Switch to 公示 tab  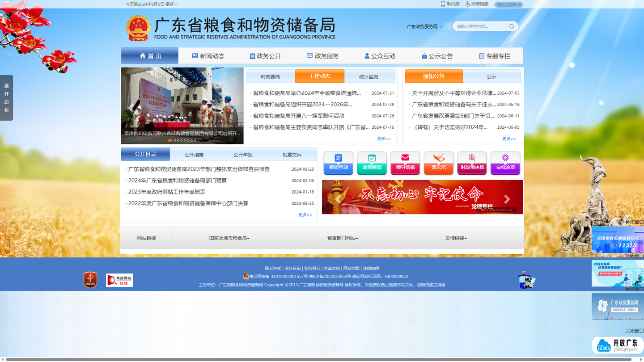(x=491, y=76)
